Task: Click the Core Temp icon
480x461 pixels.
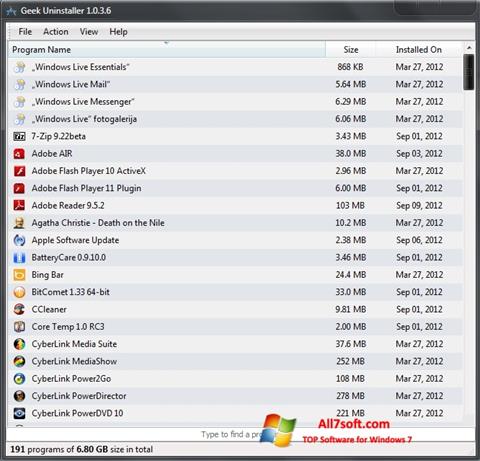Action: [19, 327]
